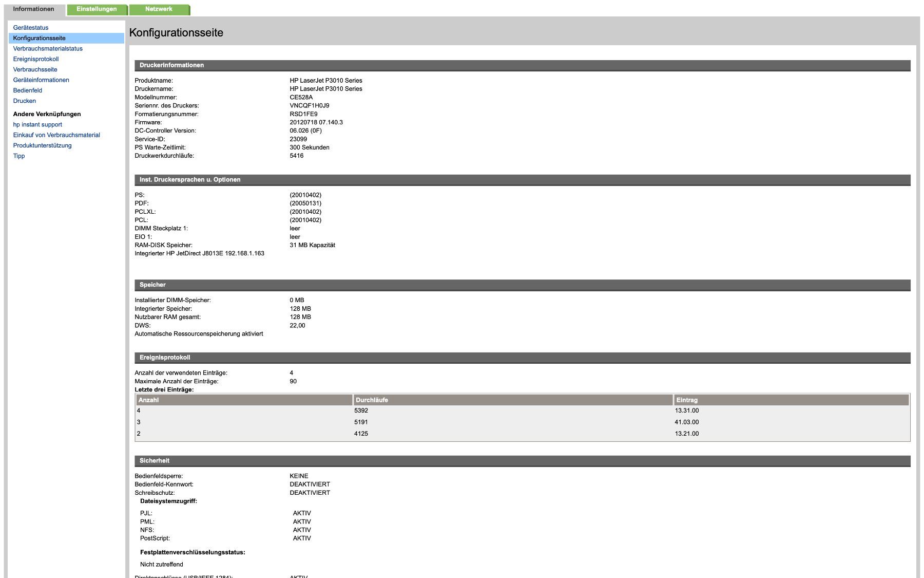
Task: Open the Bedienfeld link
Action: pyautogui.click(x=28, y=90)
